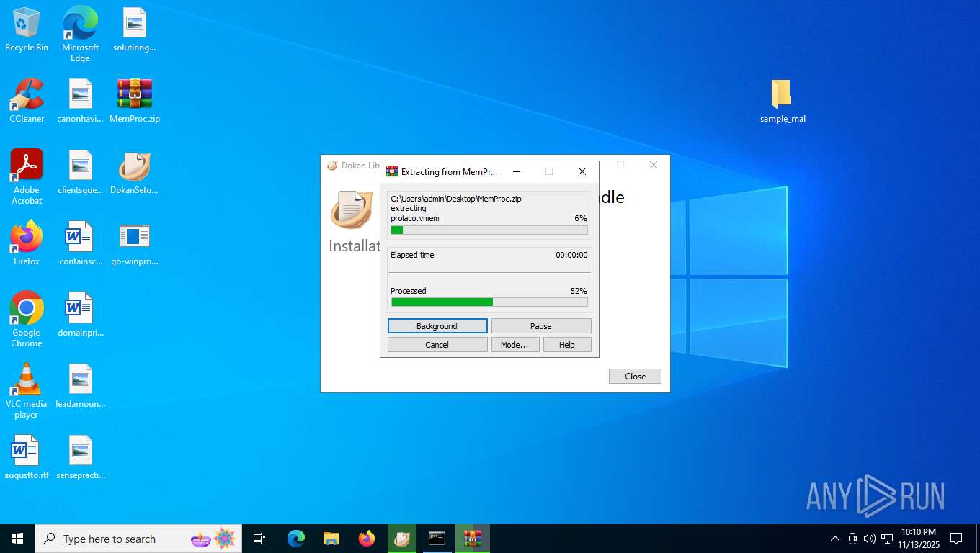This screenshot has height=553, width=980.
Task: Open the volume control in tray
Action: tap(870, 539)
